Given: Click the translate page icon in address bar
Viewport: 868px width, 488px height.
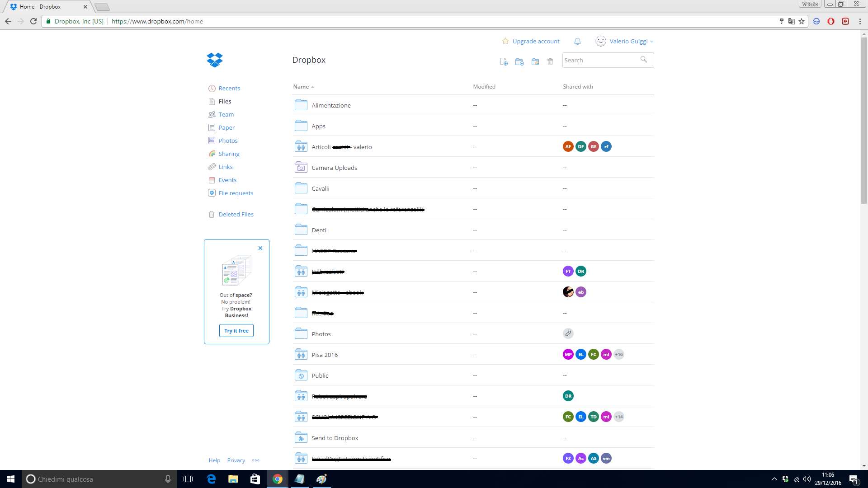Looking at the screenshot, I should (791, 21).
